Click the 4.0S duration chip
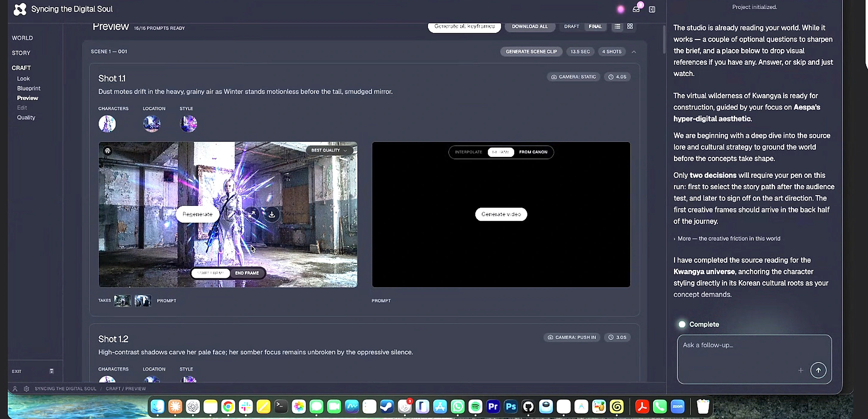 pyautogui.click(x=617, y=77)
